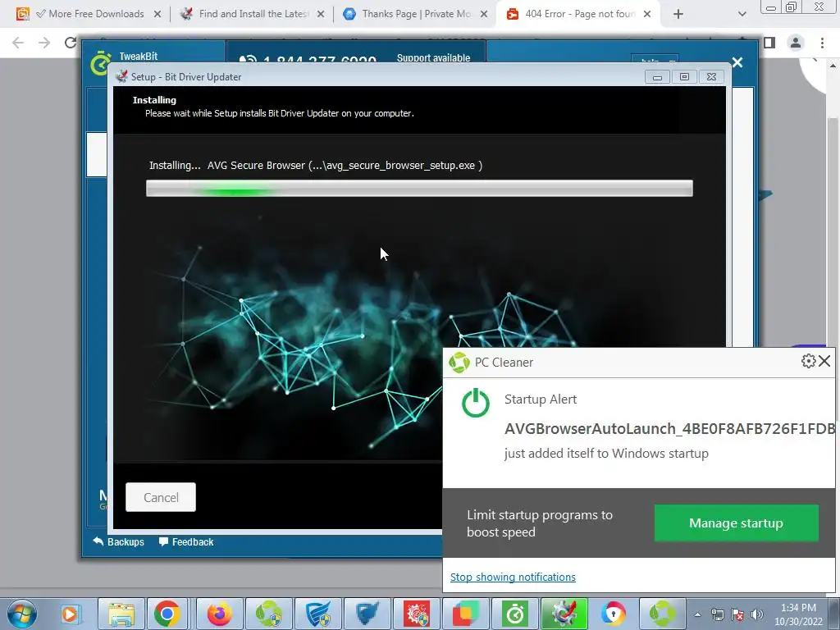Click the PC Cleaner popup logo
The width and height of the screenshot is (840, 630).
459,362
